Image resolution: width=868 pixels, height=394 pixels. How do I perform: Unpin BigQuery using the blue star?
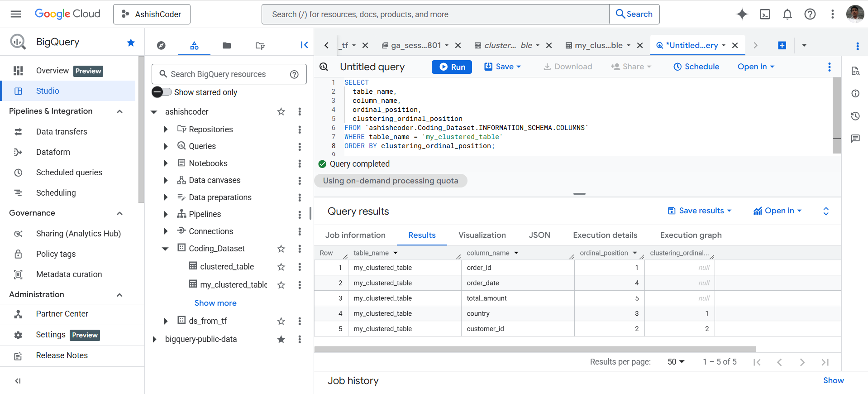(x=131, y=43)
